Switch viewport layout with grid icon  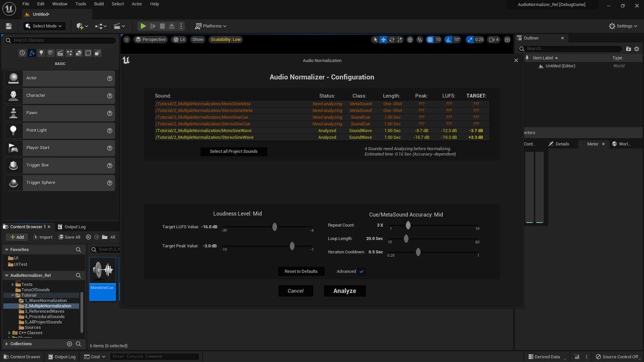pyautogui.click(x=507, y=39)
